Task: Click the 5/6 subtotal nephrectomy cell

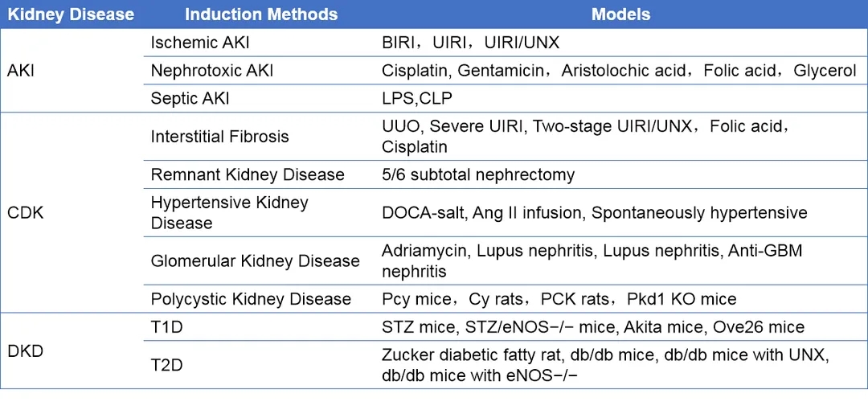Action: 478,174
